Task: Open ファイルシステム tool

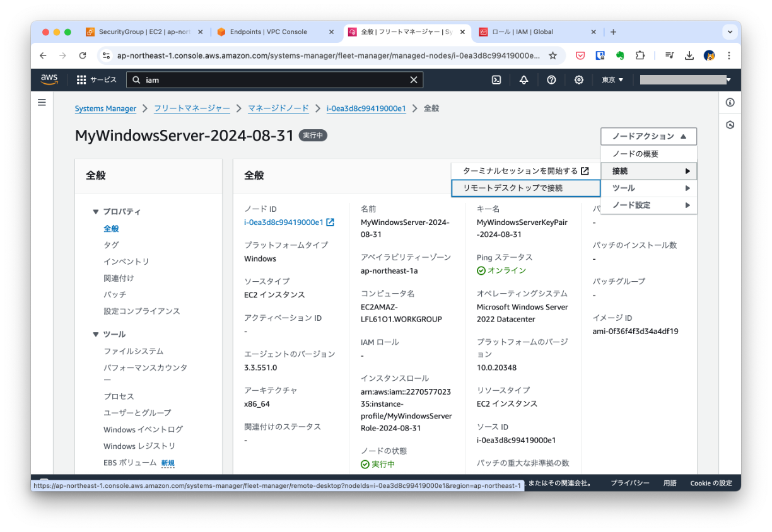Action: (x=134, y=351)
